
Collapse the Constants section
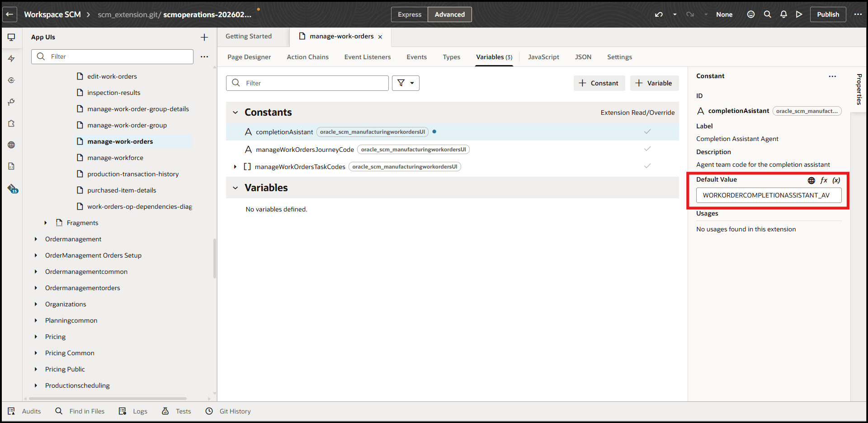click(x=235, y=113)
